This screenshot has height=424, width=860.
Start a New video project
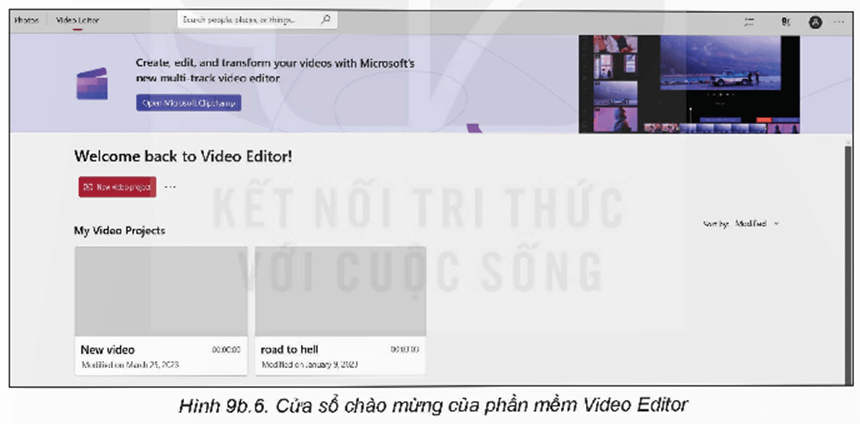point(117,187)
